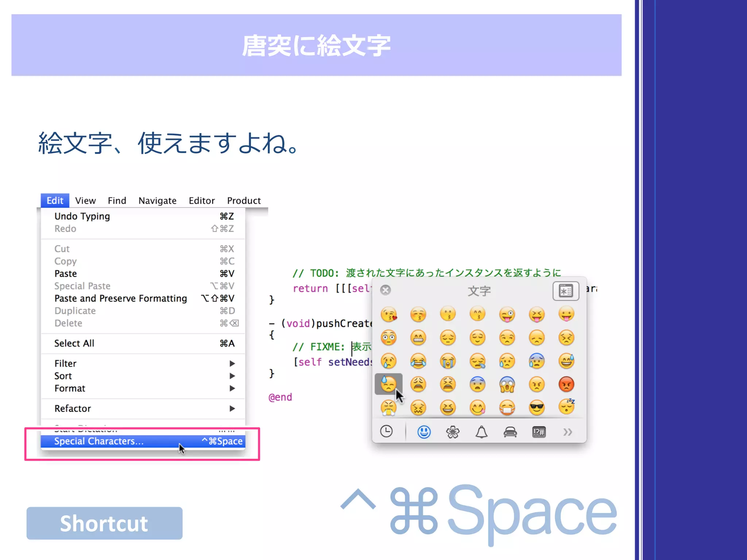Viewport: 747px width, 560px height.
Task: Open the Product menu
Action: 244,201
